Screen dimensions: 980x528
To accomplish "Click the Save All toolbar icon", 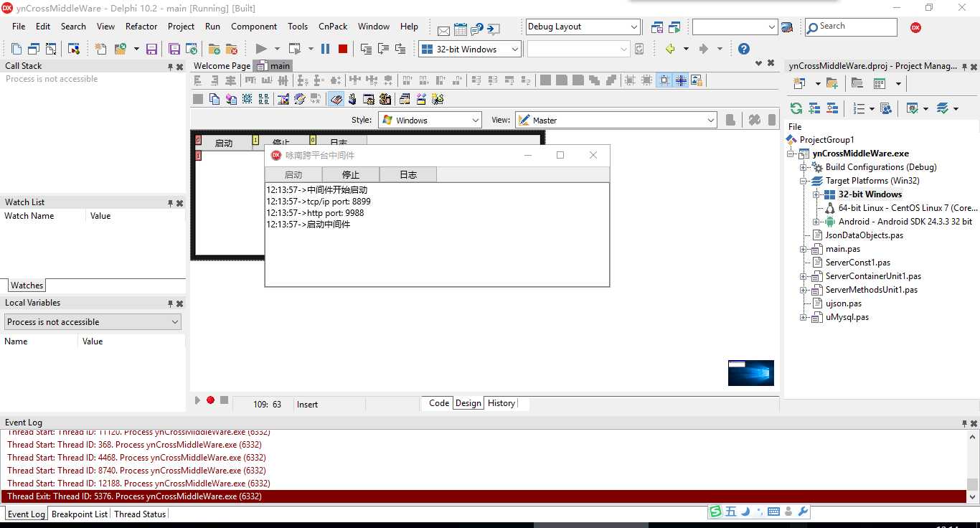I will (174, 49).
